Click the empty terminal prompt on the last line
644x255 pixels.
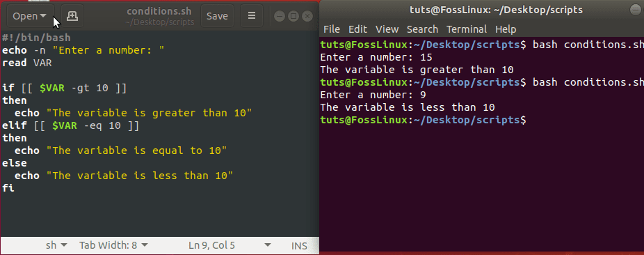pos(423,120)
